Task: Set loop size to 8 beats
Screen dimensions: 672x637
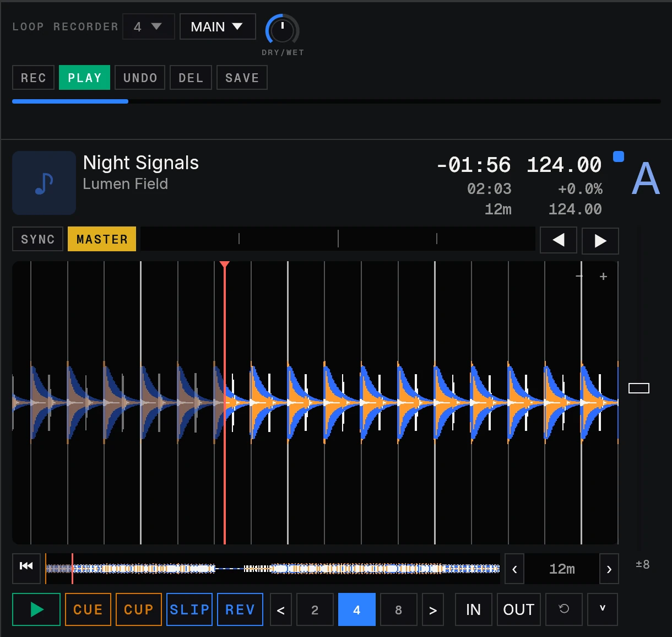Action: (399, 610)
